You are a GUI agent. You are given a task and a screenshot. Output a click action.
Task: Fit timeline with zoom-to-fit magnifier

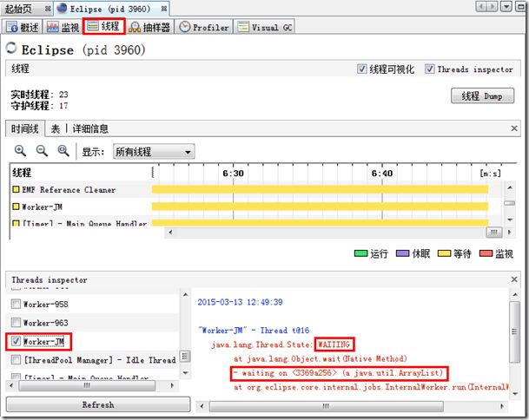click(x=63, y=151)
